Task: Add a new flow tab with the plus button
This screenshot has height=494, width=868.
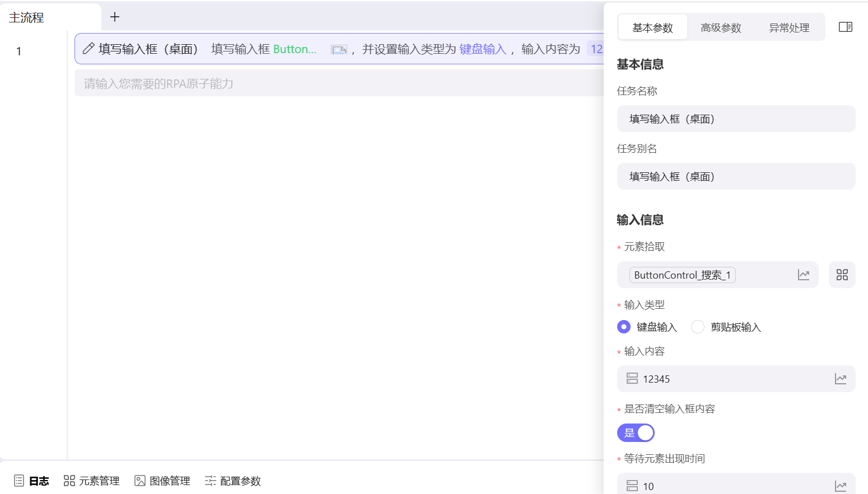Action: point(114,17)
